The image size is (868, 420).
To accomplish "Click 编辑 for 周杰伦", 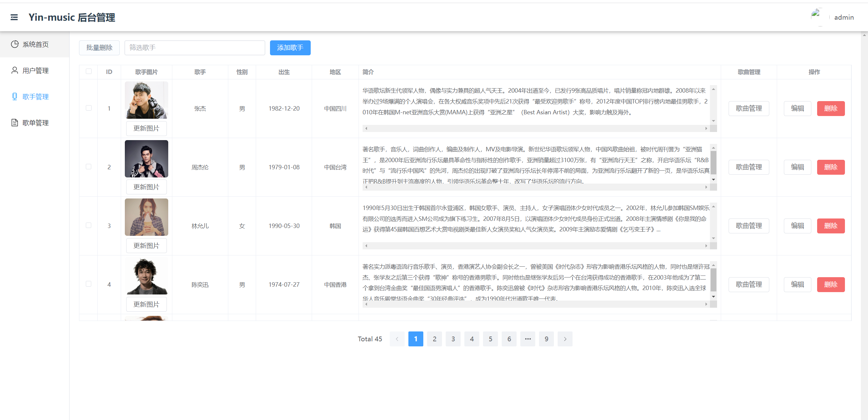I will (797, 167).
